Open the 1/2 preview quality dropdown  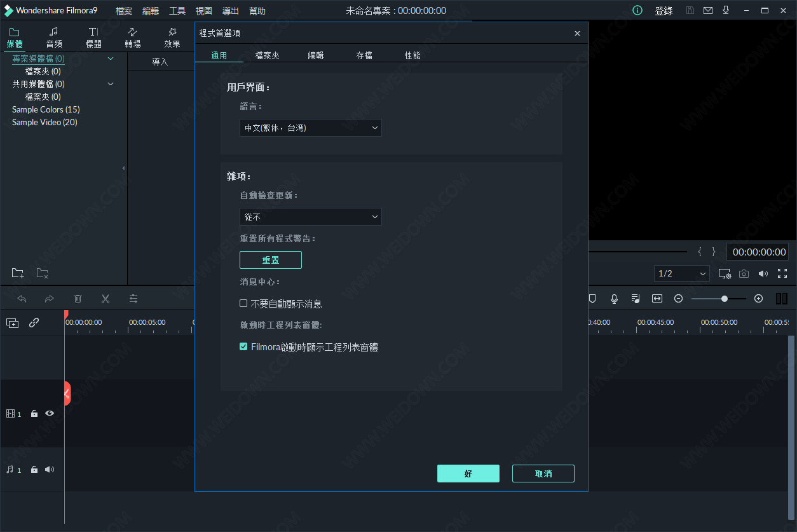pyautogui.click(x=682, y=273)
